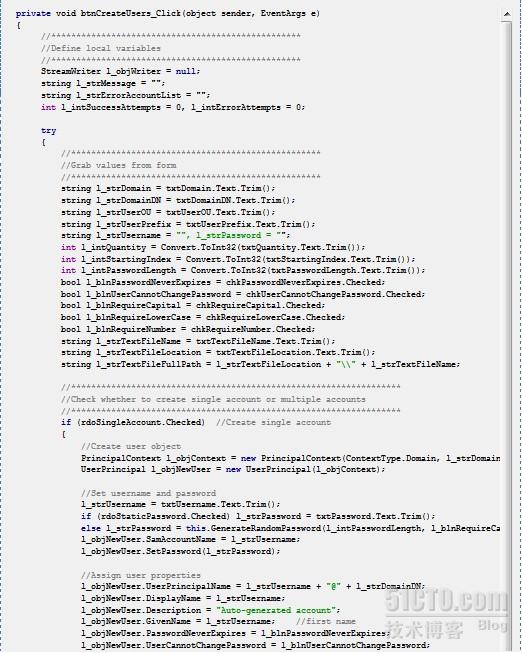The image size is (522, 653).
Task: Click the line declaring bool l_blnUserCannotChangePassword
Action: (243, 294)
